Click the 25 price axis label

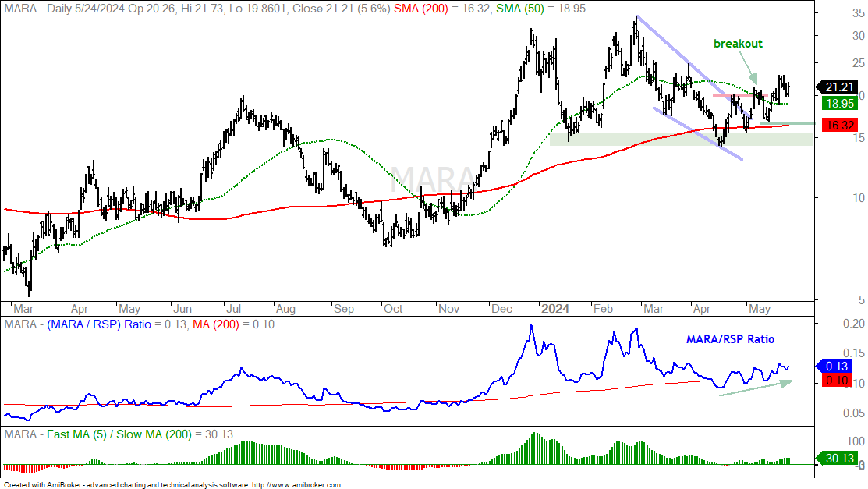click(858, 62)
